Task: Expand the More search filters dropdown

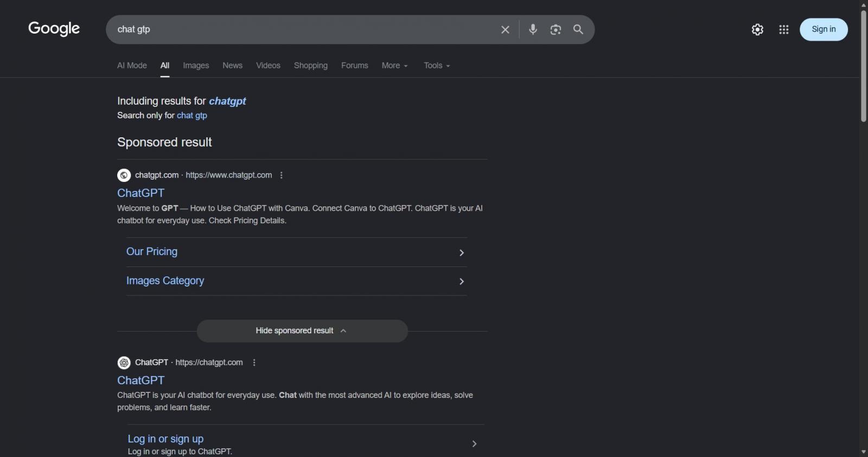Action: tap(394, 66)
